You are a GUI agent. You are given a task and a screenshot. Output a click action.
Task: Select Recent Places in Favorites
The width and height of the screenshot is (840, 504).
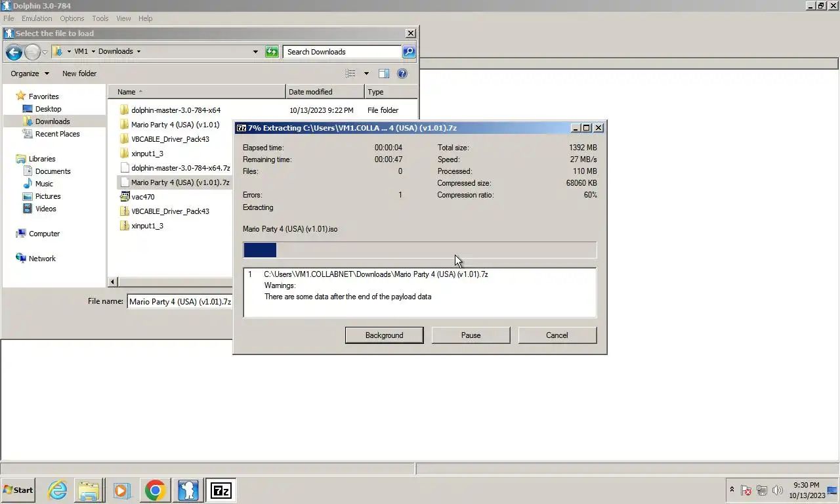pyautogui.click(x=57, y=134)
